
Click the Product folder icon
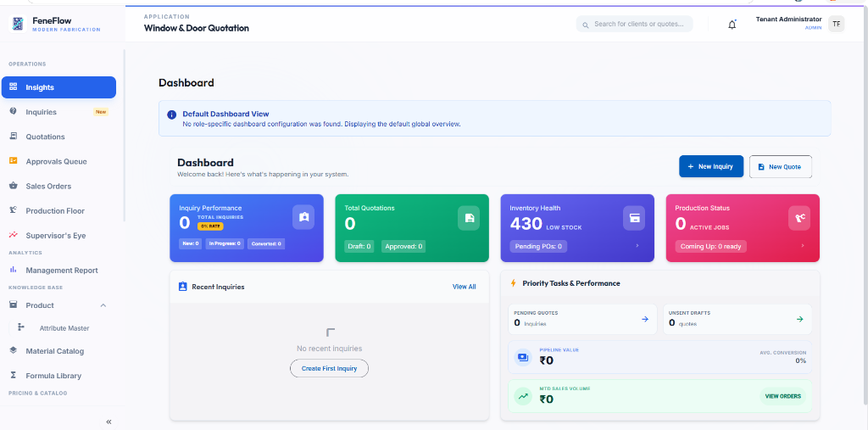(x=14, y=304)
